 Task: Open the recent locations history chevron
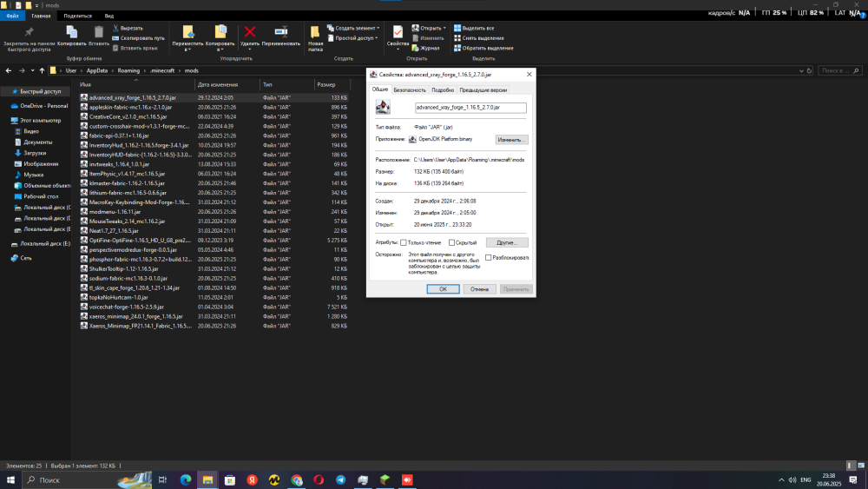pyautogui.click(x=33, y=71)
